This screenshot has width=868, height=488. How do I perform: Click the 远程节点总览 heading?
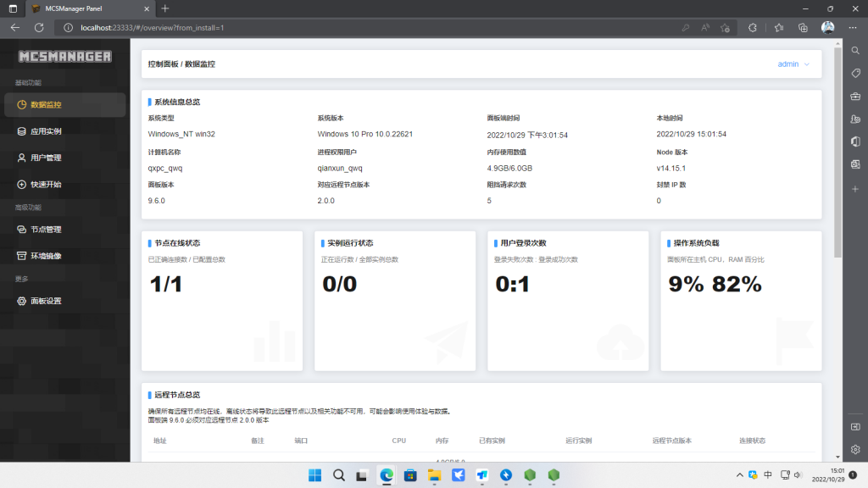[177, 395]
